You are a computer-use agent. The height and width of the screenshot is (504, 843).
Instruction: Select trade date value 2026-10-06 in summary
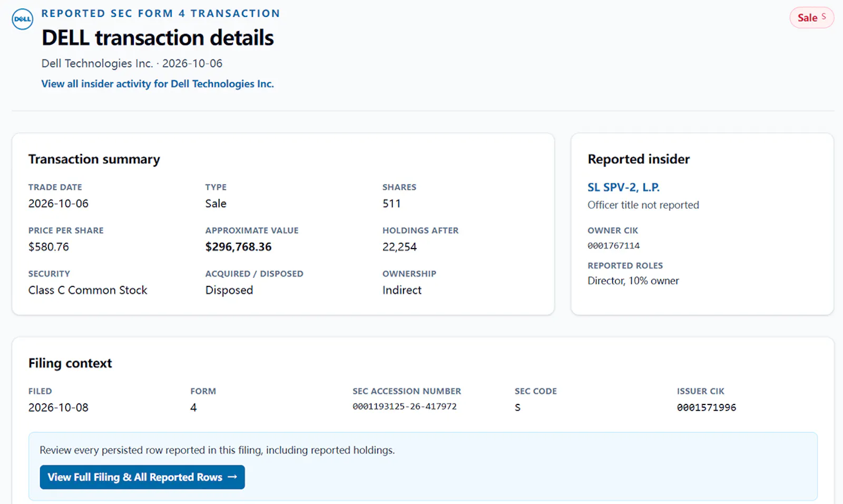point(58,204)
